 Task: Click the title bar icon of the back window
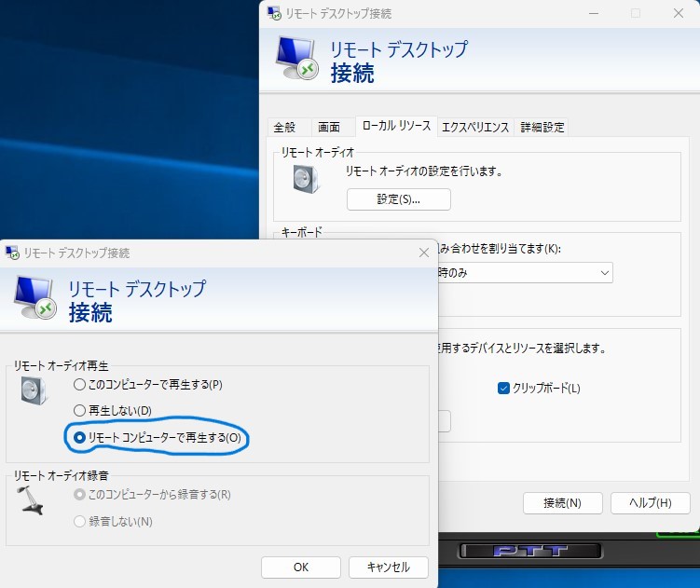pos(275,13)
